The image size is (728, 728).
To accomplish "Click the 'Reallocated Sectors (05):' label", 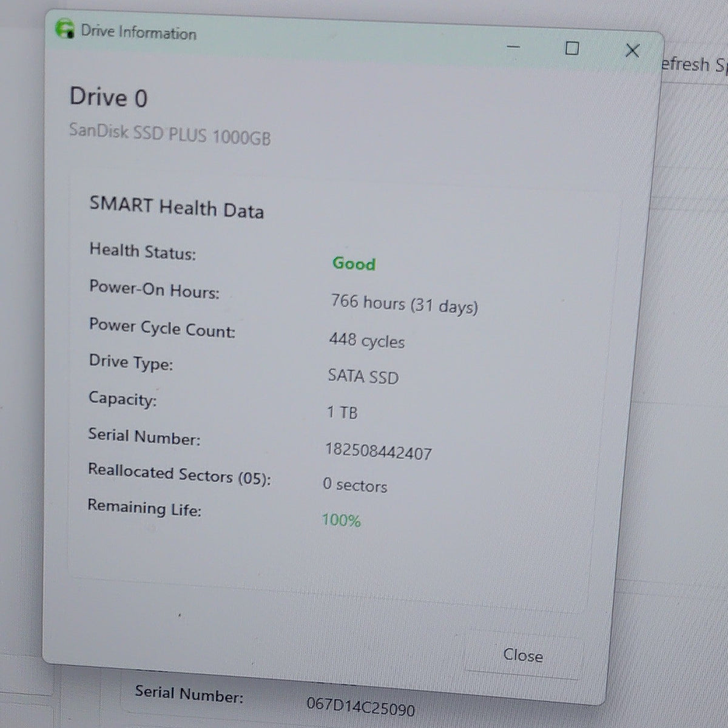I will [x=179, y=474].
